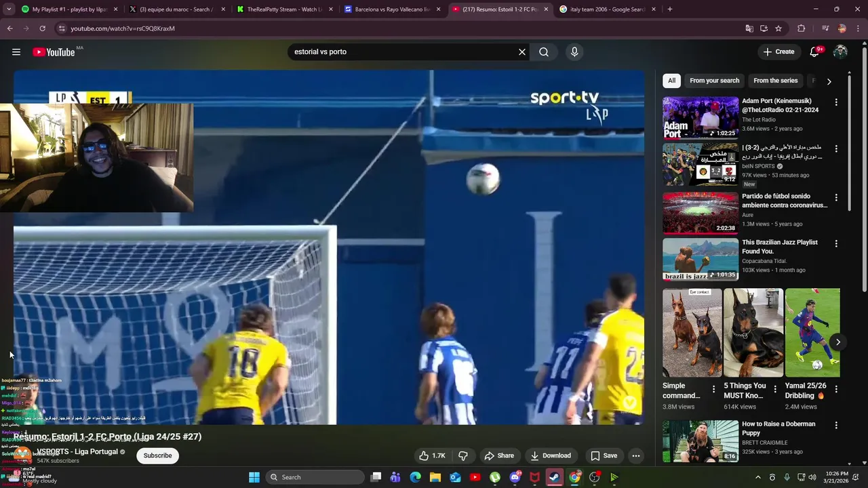The width and height of the screenshot is (868, 488).
Task: Save video to a playlist
Action: pyautogui.click(x=604, y=455)
